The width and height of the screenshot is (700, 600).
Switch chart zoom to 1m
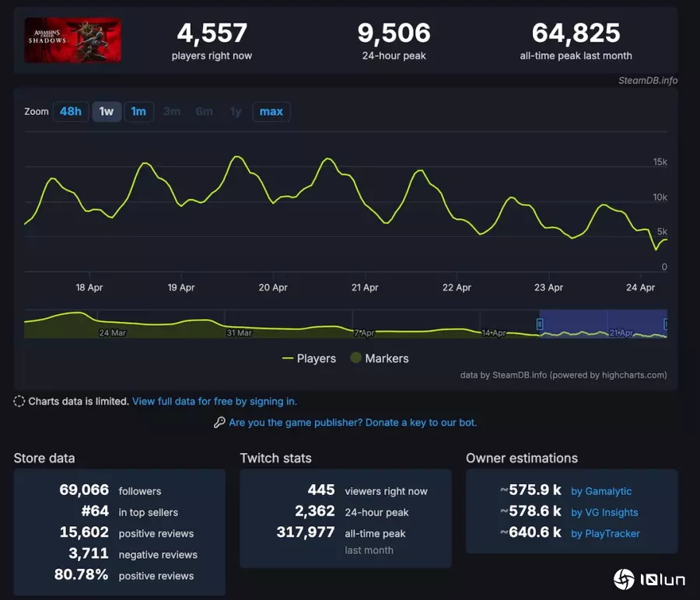click(x=138, y=111)
